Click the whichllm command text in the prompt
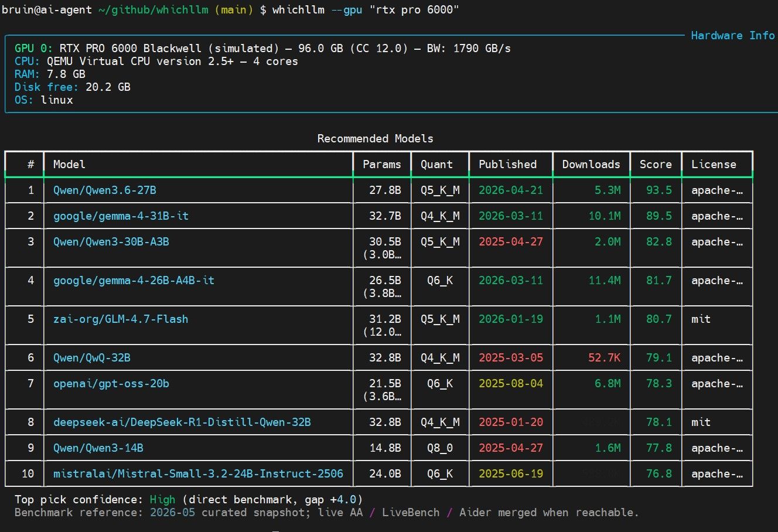 tap(298, 10)
